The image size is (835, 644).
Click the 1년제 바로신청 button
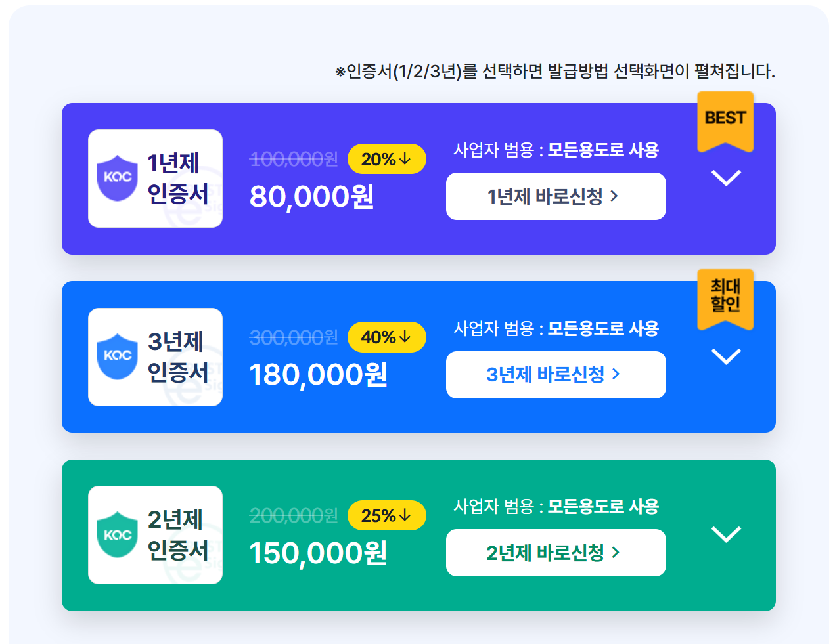pyautogui.click(x=556, y=196)
